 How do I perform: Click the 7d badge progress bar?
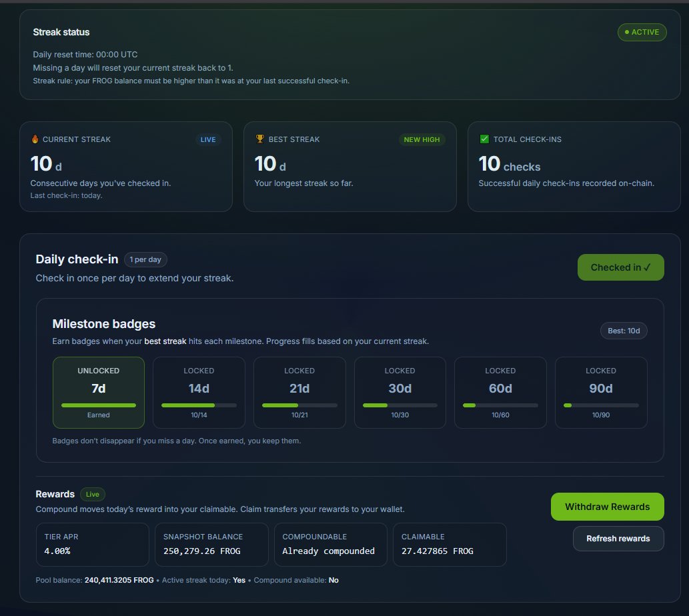[99, 405]
